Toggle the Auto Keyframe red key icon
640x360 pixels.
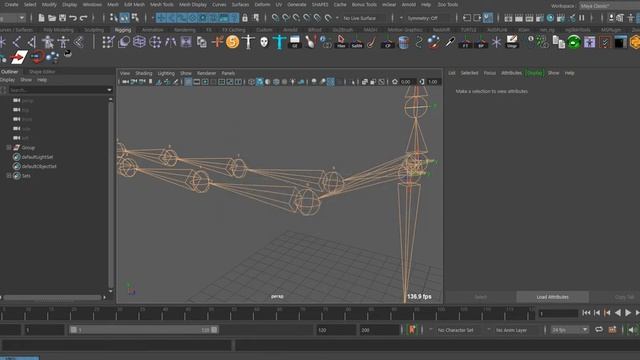point(412,330)
